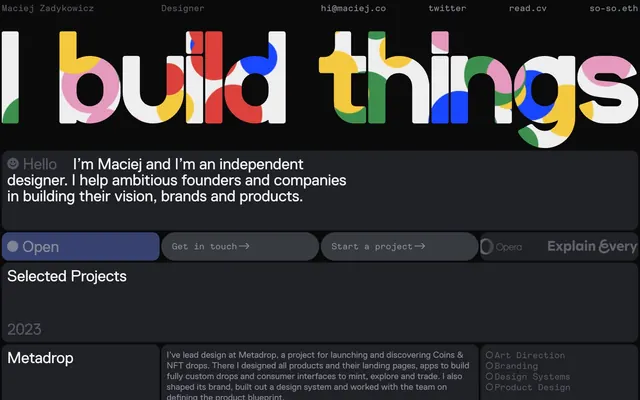Click the Open status dot indicator

click(x=13, y=246)
